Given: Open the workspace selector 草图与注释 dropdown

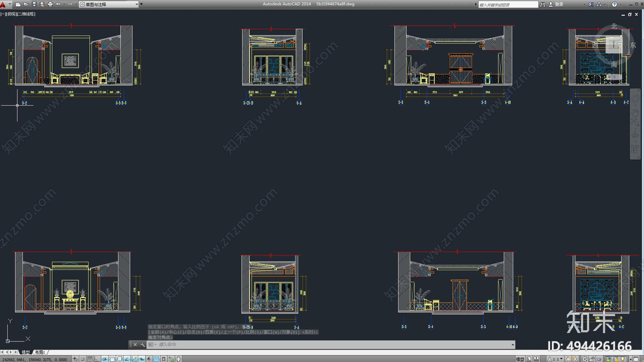Looking at the screenshot, I should click(109, 4).
